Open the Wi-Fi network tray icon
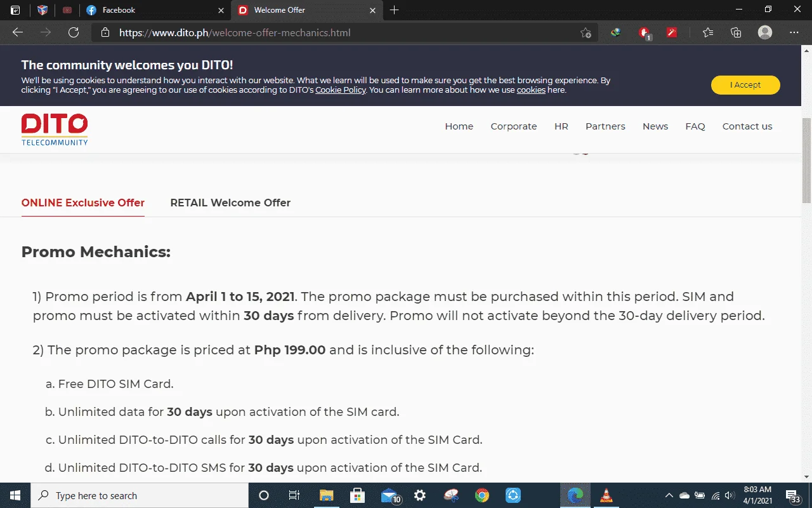The image size is (812, 508). (x=716, y=495)
